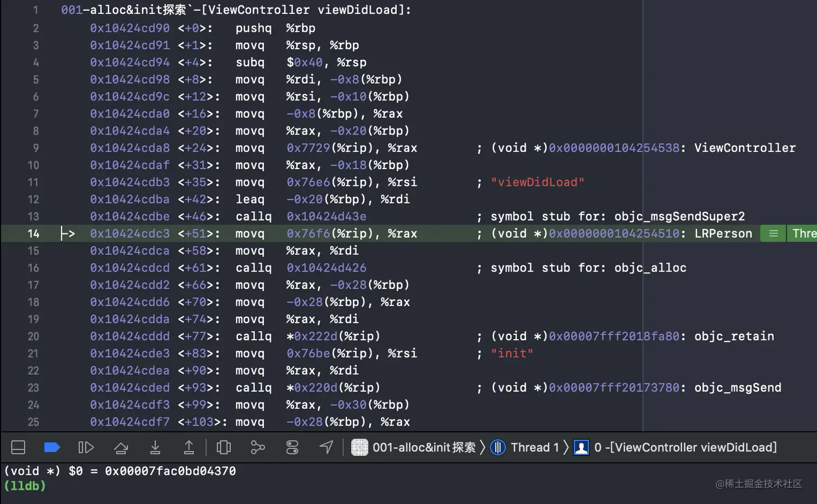
Task: Click the Step Into debug icon
Action: click(155, 447)
